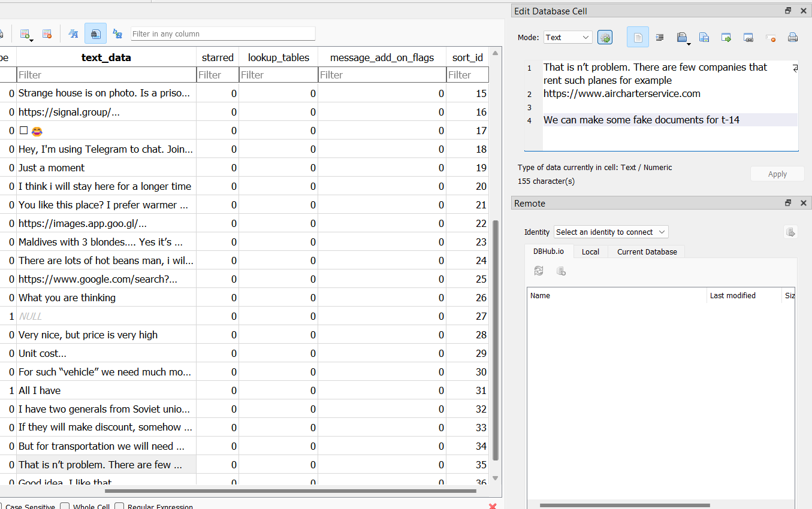The image size is (812, 509).
Task: Expand the arrow beside open-file icon
Action: [x=689, y=43]
